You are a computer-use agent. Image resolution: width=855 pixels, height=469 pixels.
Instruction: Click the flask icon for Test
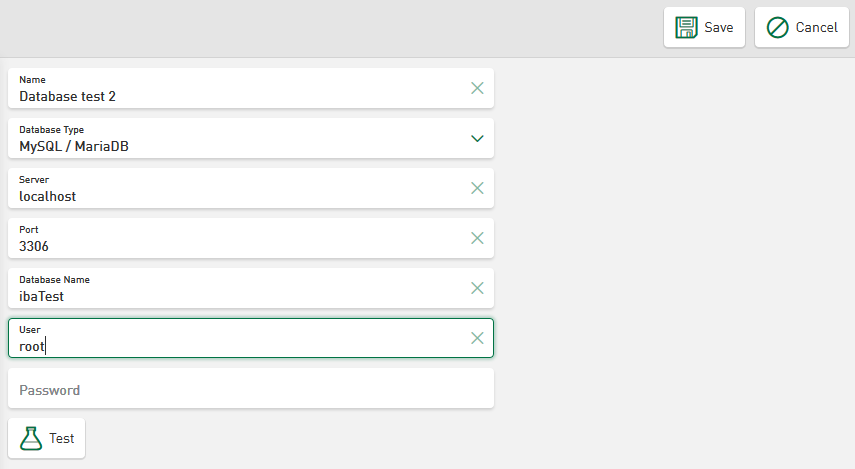32,438
